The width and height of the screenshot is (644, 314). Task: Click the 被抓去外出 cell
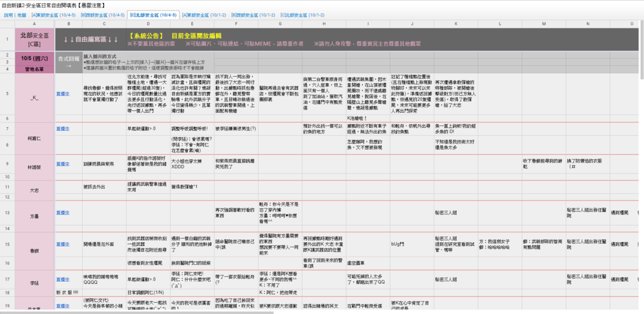click(x=104, y=187)
